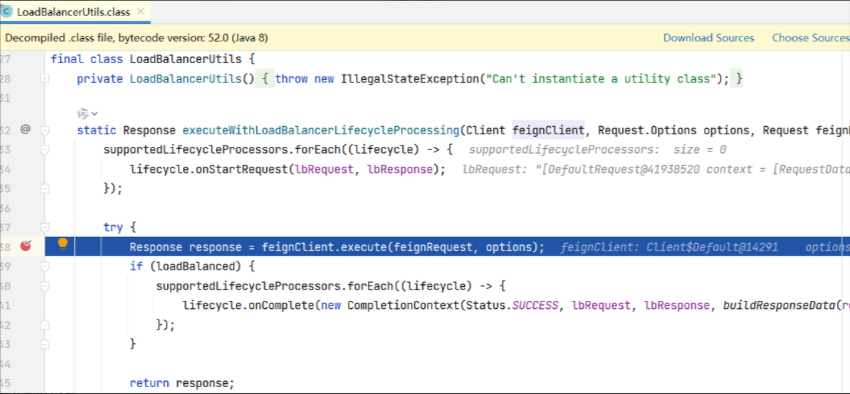Expand the folded private LoadBalancerUtils() constructor on line 28

45,79
